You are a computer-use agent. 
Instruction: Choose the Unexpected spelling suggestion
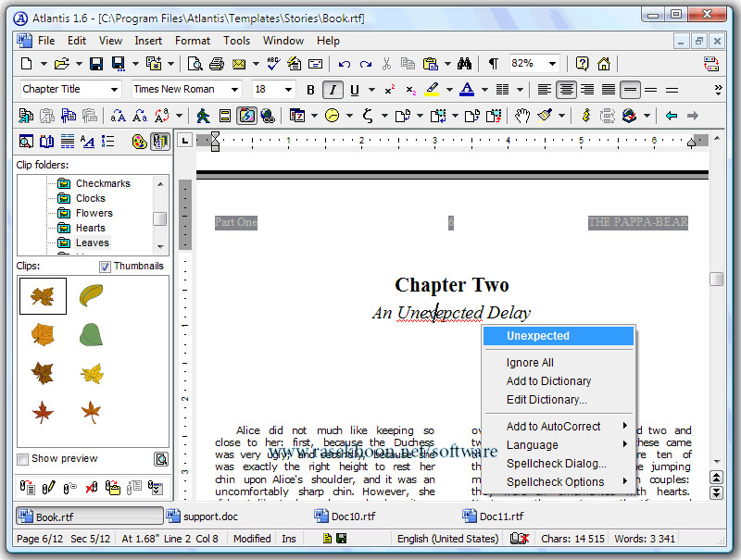point(559,336)
